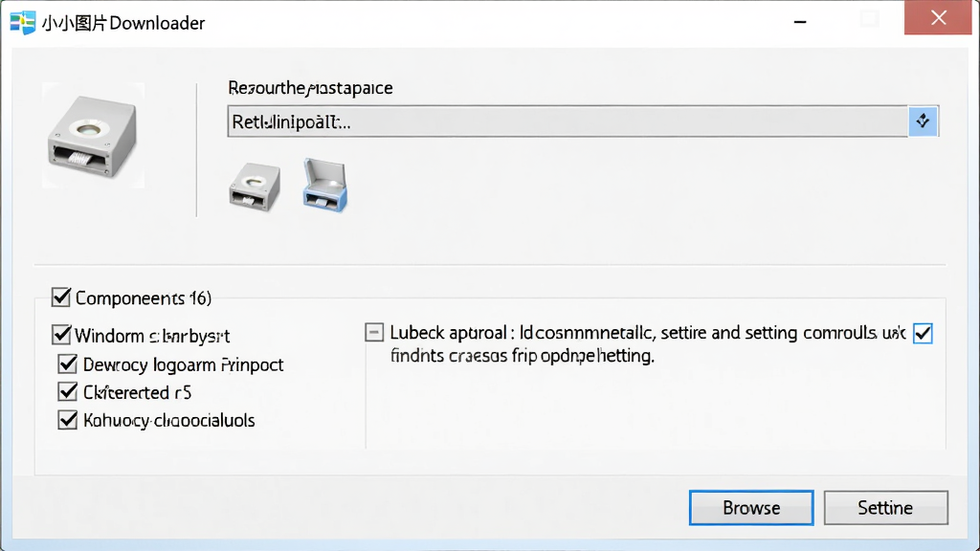Click the app logo in title bar

pos(23,23)
